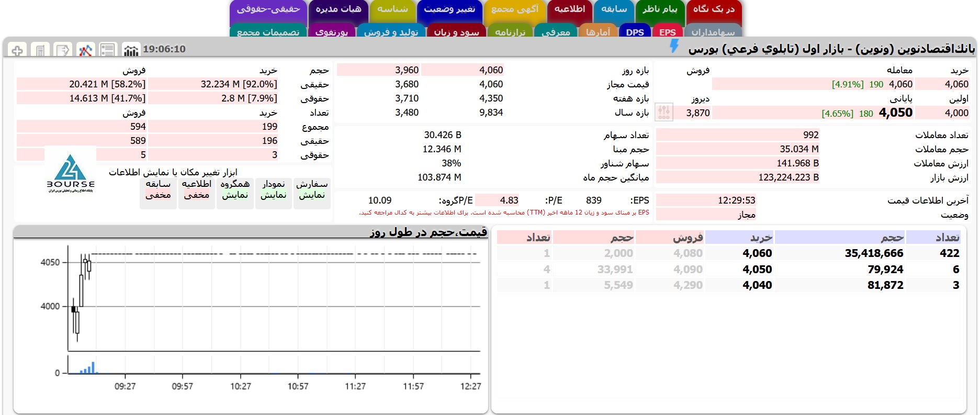Click individual buy volume 32.234 M [92.0%]

[x=239, y=84]
